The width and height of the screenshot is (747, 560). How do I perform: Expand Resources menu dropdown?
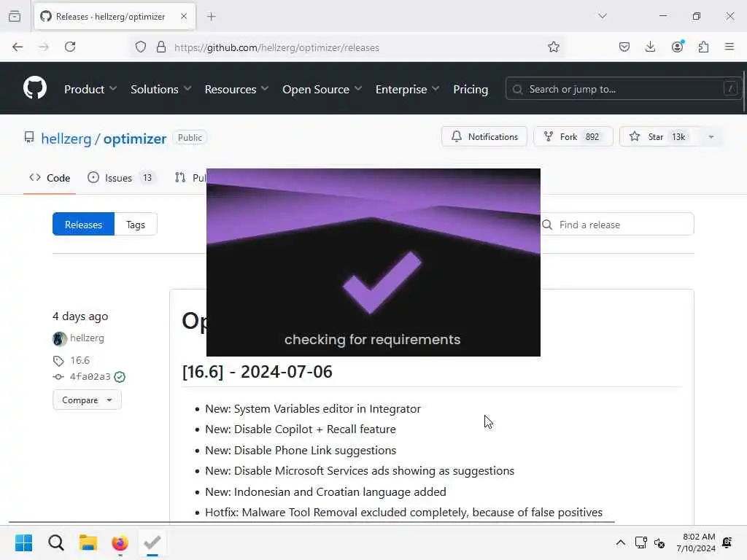[236, 89]
